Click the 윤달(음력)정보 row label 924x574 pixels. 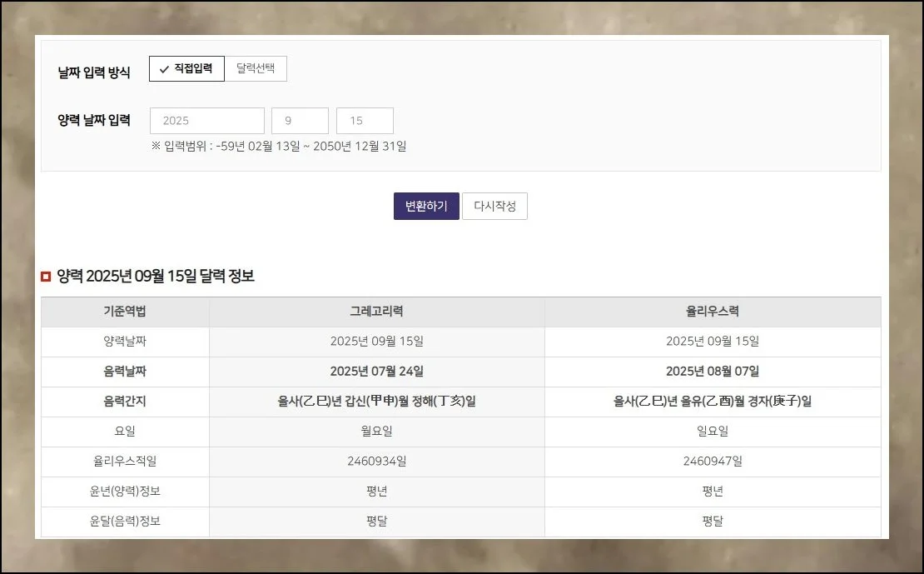click(123, 522)
